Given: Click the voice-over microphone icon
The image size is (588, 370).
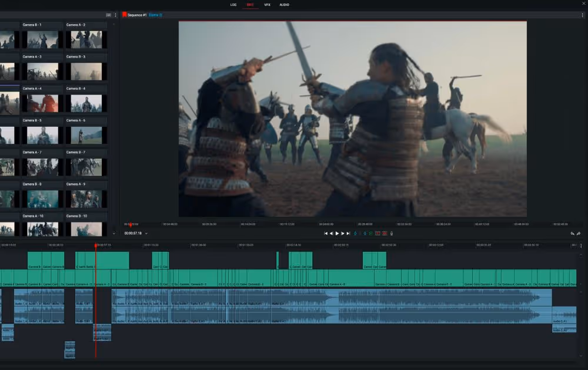Looking at the screenshot, I should 392,233.
